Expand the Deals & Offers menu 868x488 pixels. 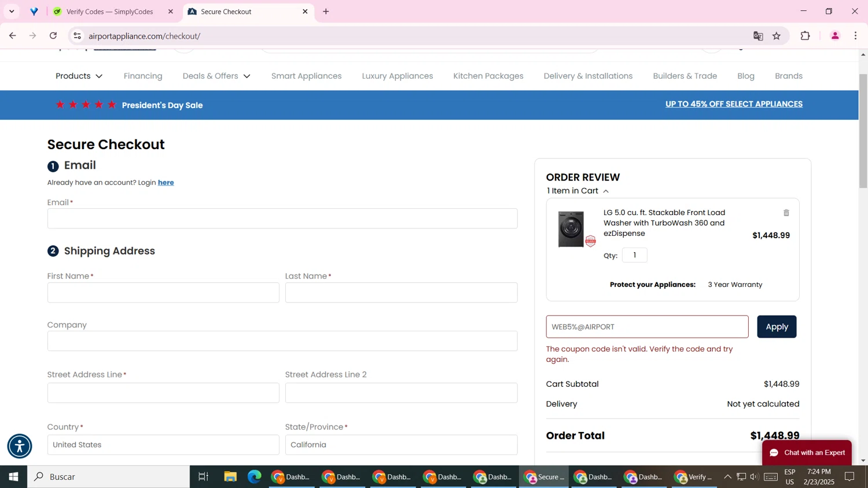216,76
